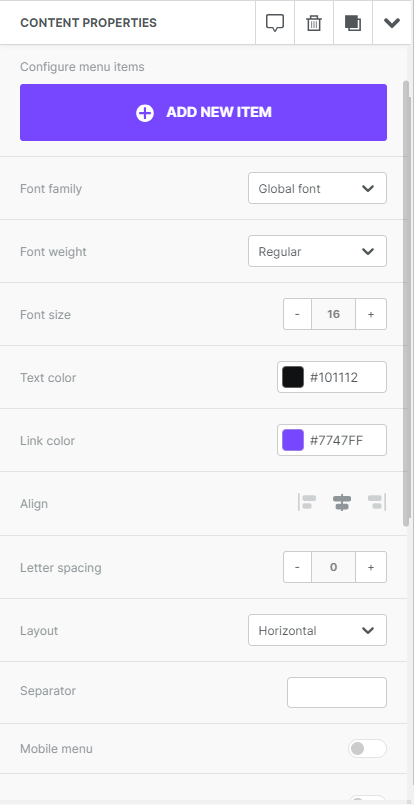Image resolution: width=414 pixels, height=805 pixels.
Task: Decrease font size with minus button
Action: pyautogui.click(x=297, y=314)
